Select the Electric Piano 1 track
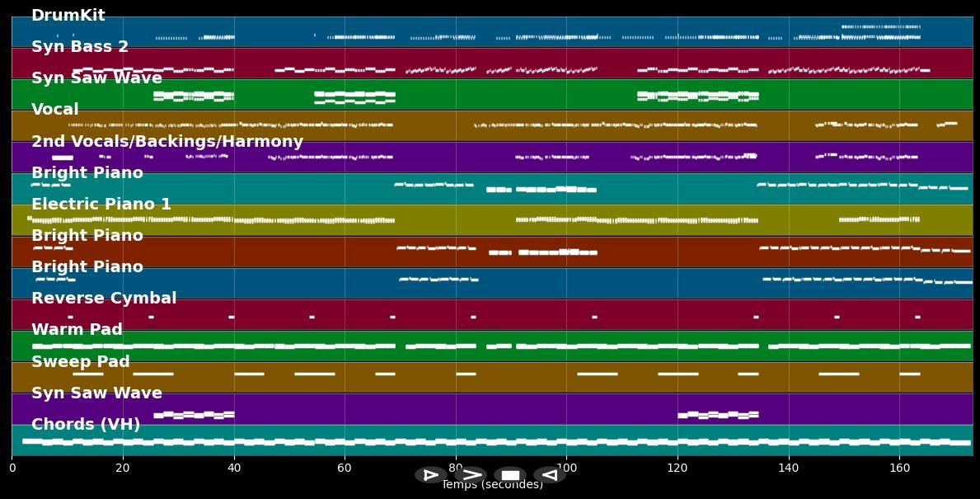Screen dimensions: 980x499 click(x=492, y=220)
